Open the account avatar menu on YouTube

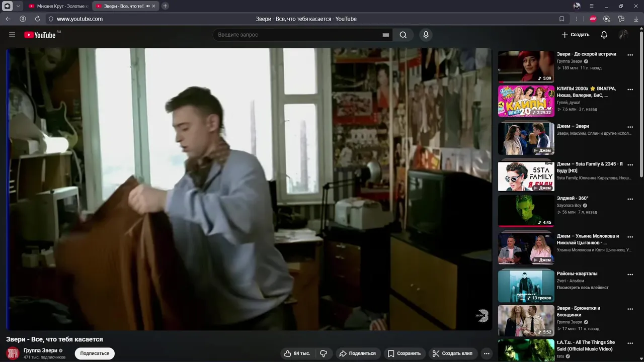pos(623,35)
